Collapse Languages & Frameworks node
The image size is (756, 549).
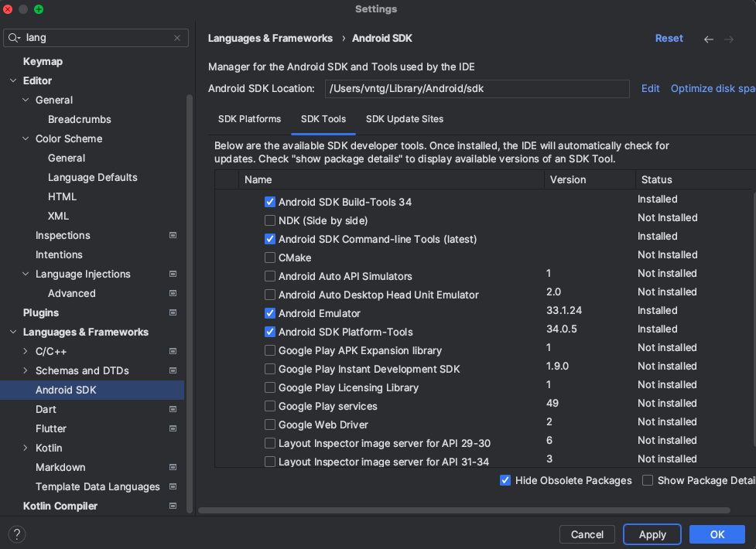pos(13,332)
